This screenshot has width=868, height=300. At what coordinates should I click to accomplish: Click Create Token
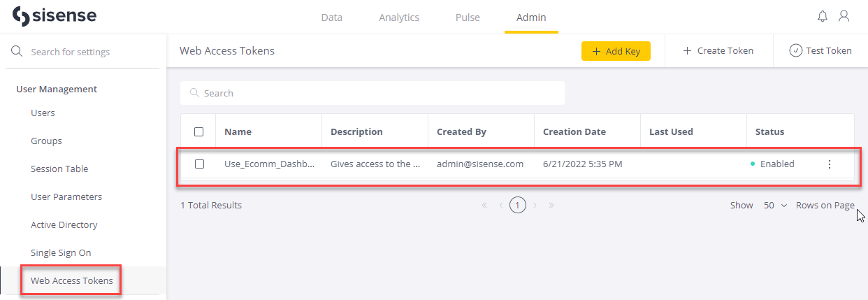pyautogui.click(x=718, y=51)
